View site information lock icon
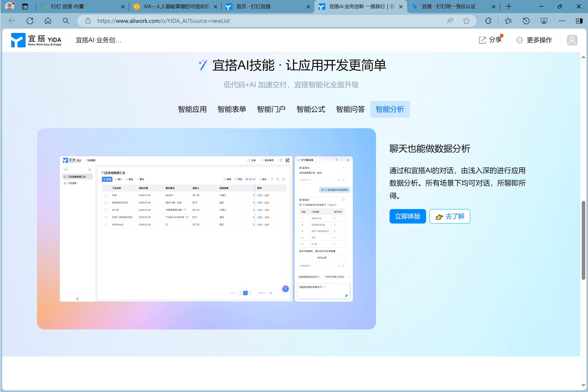Screen dimensions: 588x392 click(88, 21)
